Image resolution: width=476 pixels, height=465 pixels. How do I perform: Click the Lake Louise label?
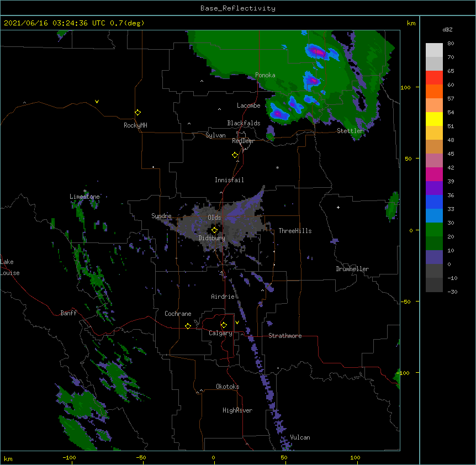coord(10,267)
